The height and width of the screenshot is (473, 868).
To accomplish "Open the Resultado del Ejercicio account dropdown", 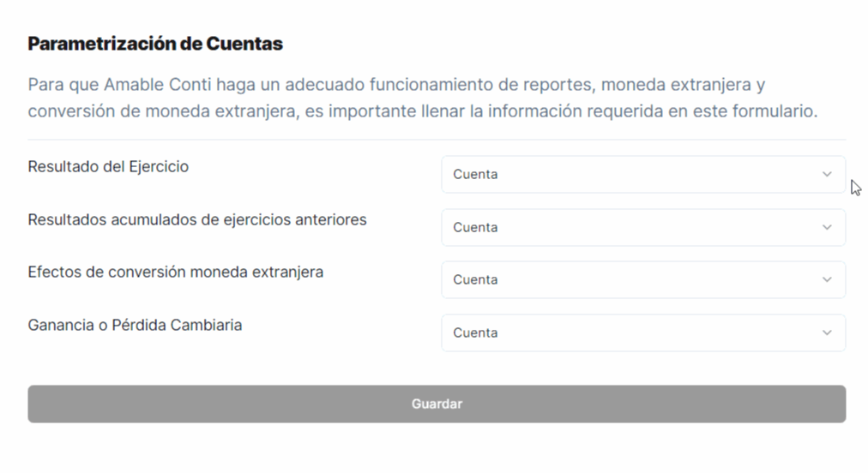I will pyautogui.click(x=642, y=174).
